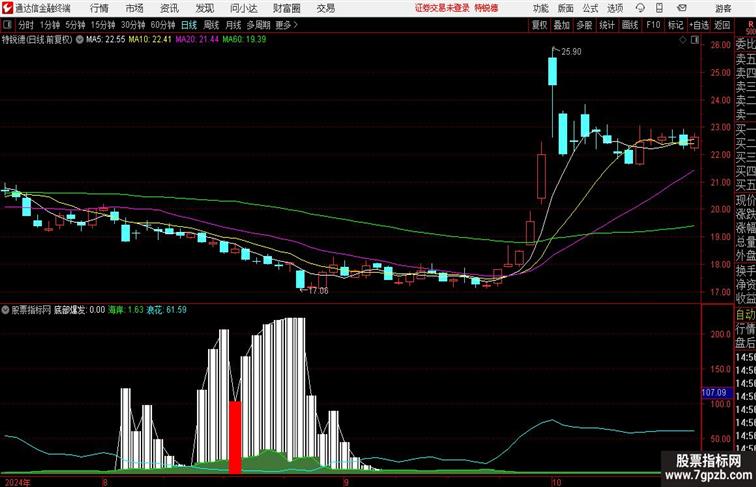Click the MA20: 21.44 value
756x487 pixels.
click(x=197, y=40)
